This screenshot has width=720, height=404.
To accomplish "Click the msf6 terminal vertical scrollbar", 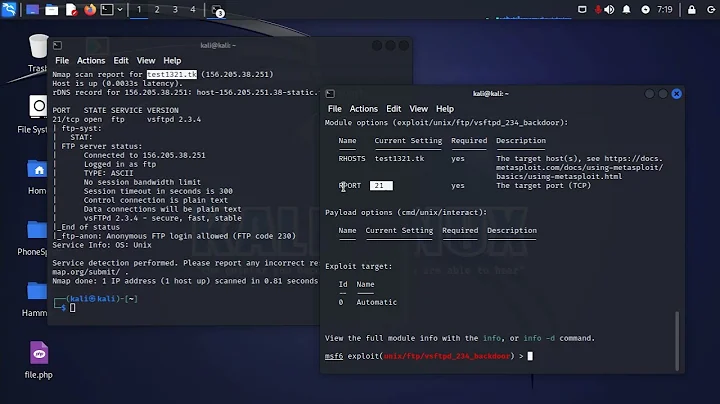I will (677, 340).
